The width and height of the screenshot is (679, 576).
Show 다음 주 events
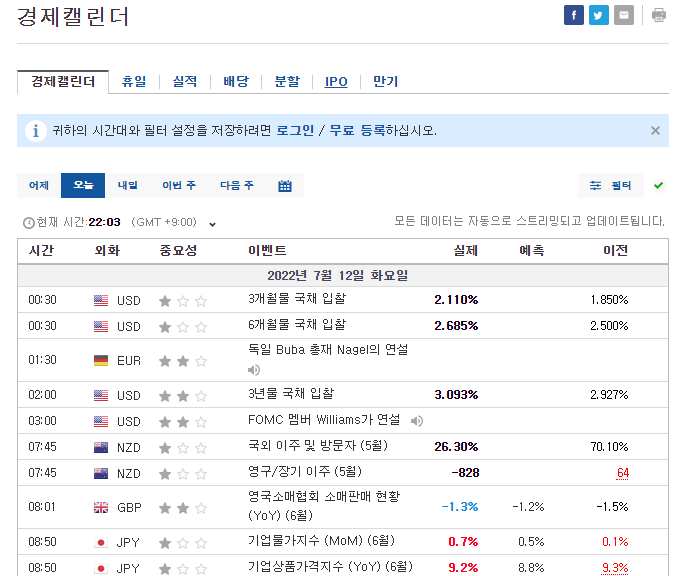coord(237,185)
